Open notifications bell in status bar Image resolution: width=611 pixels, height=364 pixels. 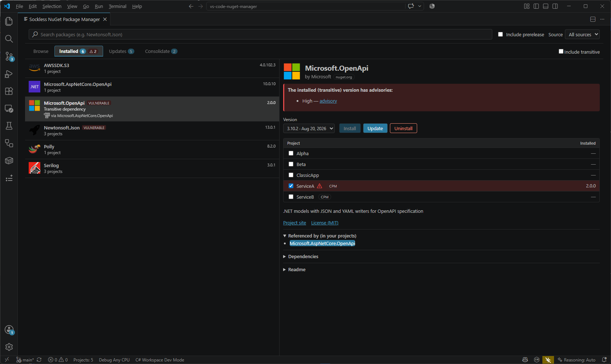point(604,360)
